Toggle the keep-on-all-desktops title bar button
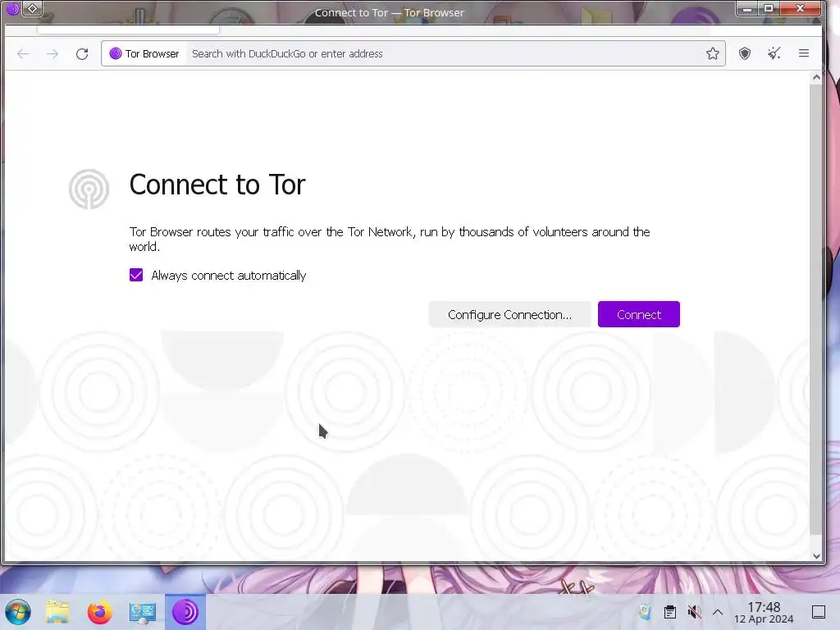Screen dimensions: 840x630 [32, 8]
